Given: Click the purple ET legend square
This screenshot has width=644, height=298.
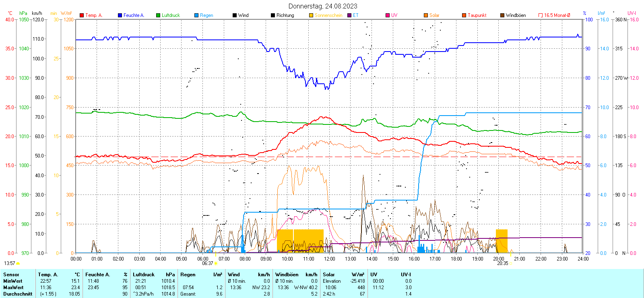Looking at the screenshot, I should click(x=349, y=15).
